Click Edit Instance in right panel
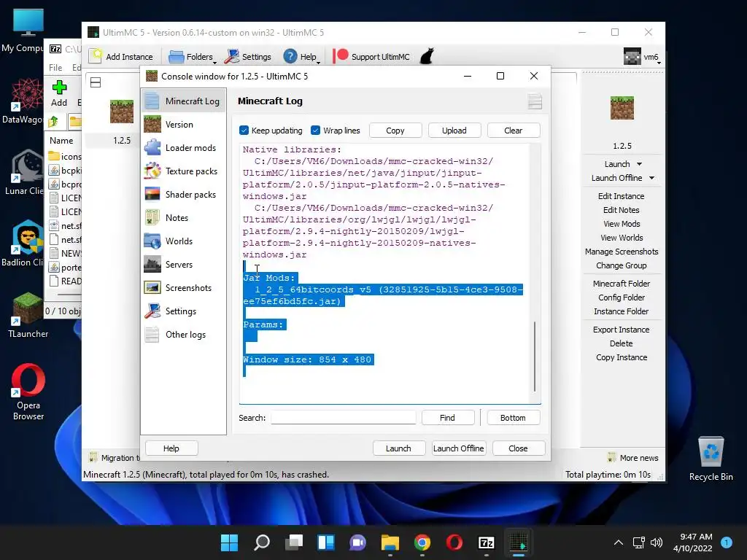Viewport: 747px width, 560px height. coord(622,196)
